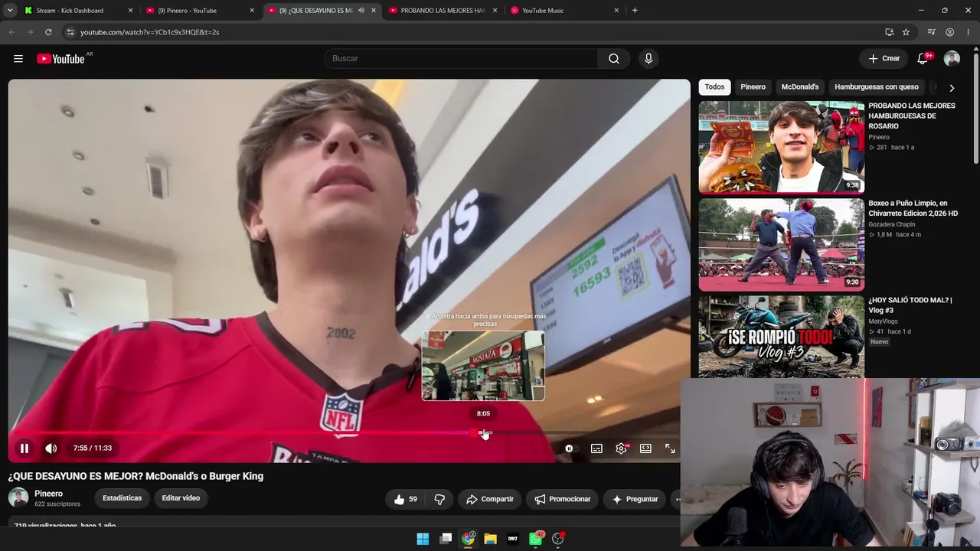Open Task View on the taskbar

click(446, 539)
